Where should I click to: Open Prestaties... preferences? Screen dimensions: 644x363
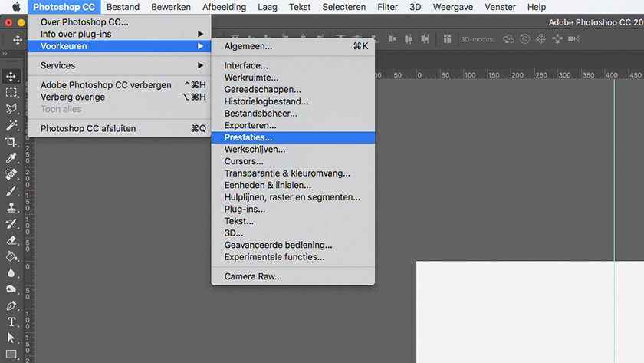(293, 137)
